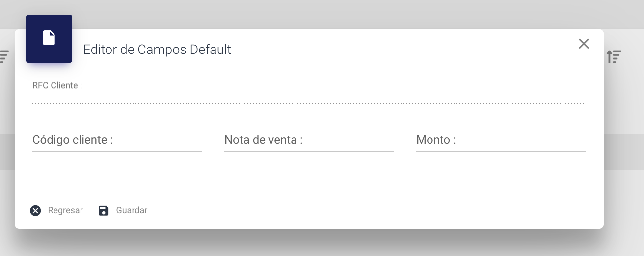Click the partially hidden sort icon at left edge

4,56
